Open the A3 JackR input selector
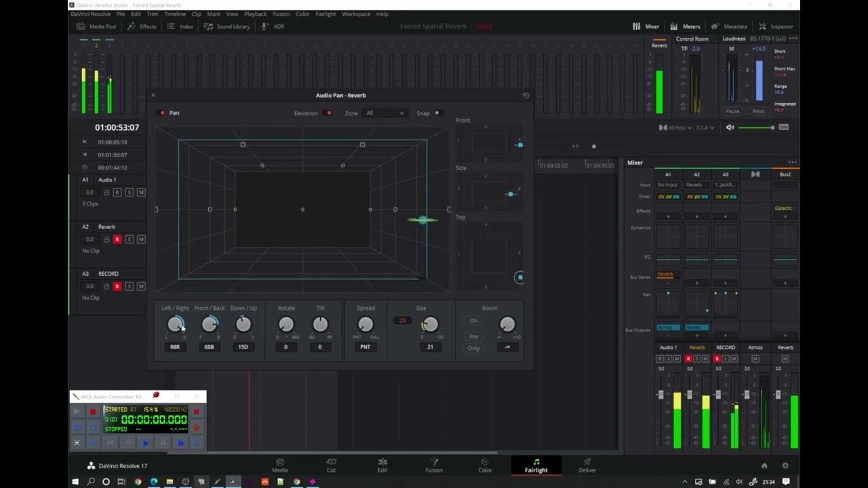The width and height of the screenshot is (868, 488). 726,184
